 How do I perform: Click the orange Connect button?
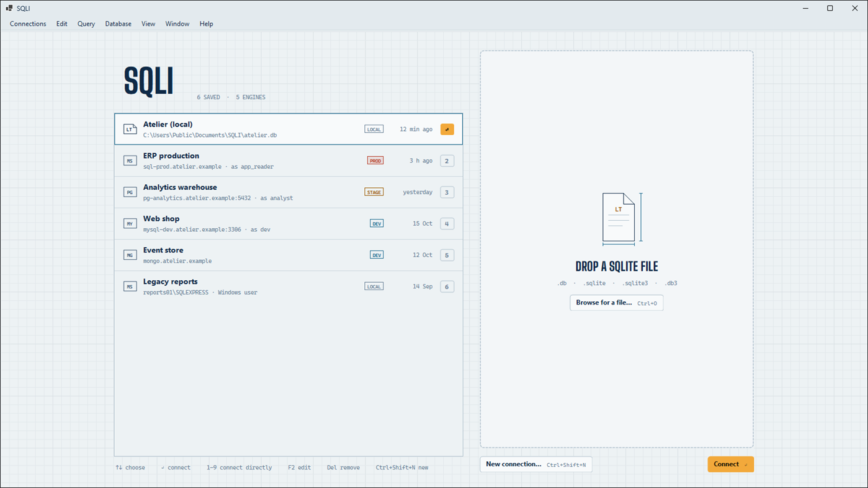[731, 464]
